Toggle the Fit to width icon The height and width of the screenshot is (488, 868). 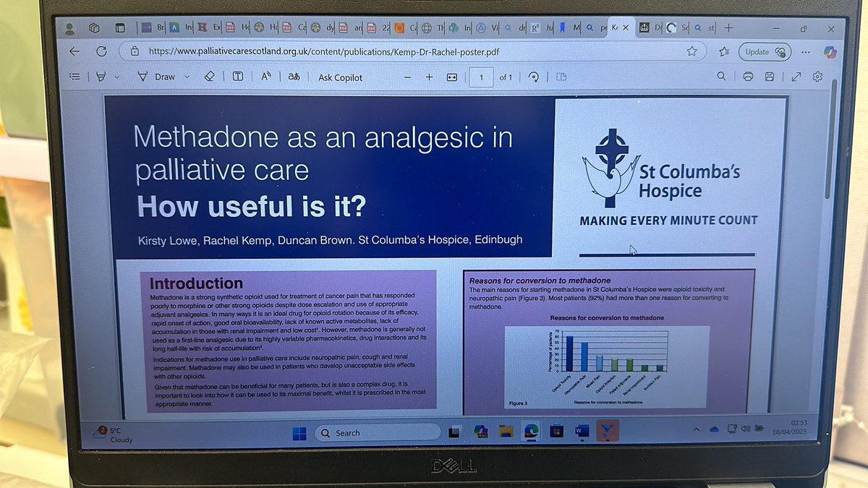pos(452,77)
